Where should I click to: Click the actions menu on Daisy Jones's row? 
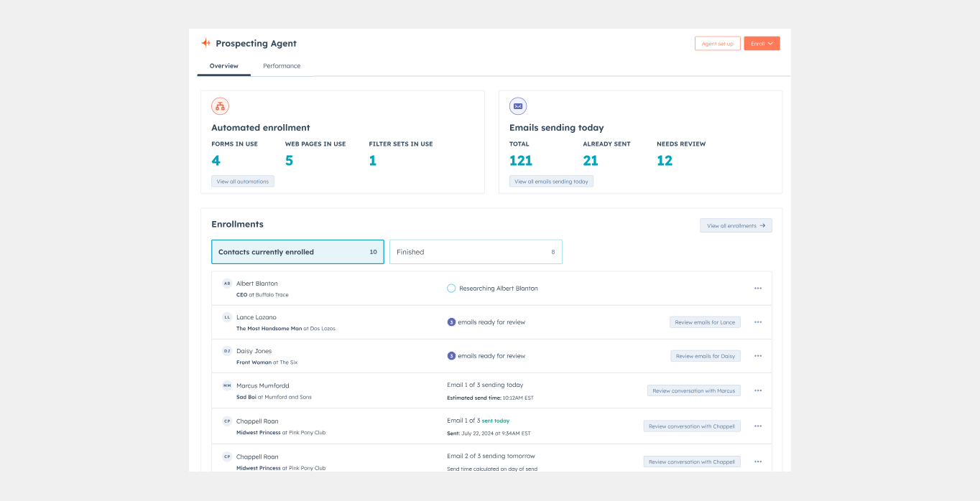click(757, 355)
